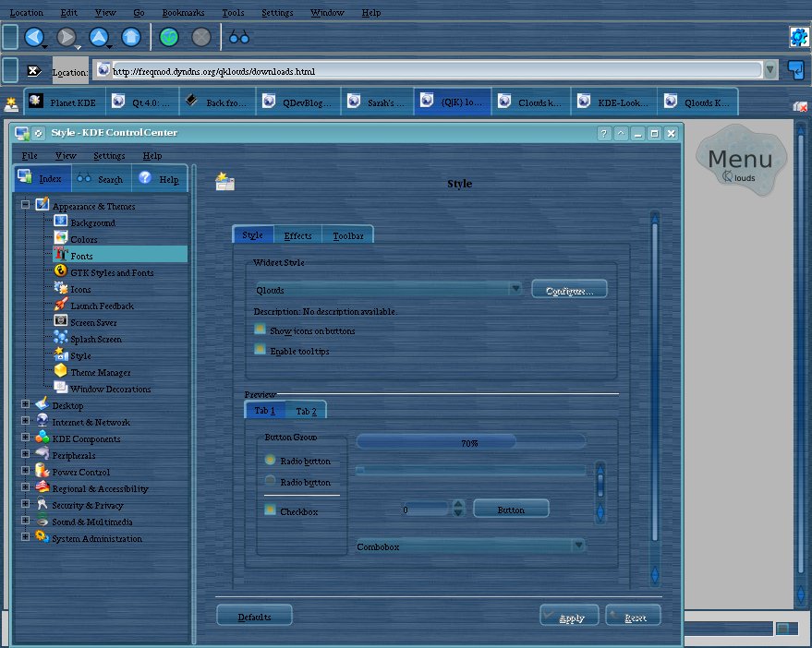Close current tab icon at tab bar end

800,107
